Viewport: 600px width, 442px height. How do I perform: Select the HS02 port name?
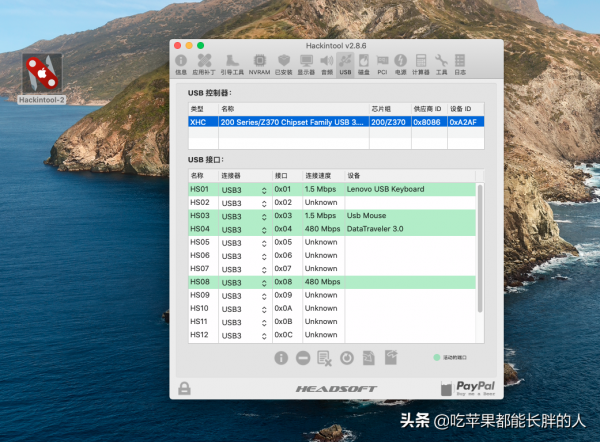tap(200, 202)
